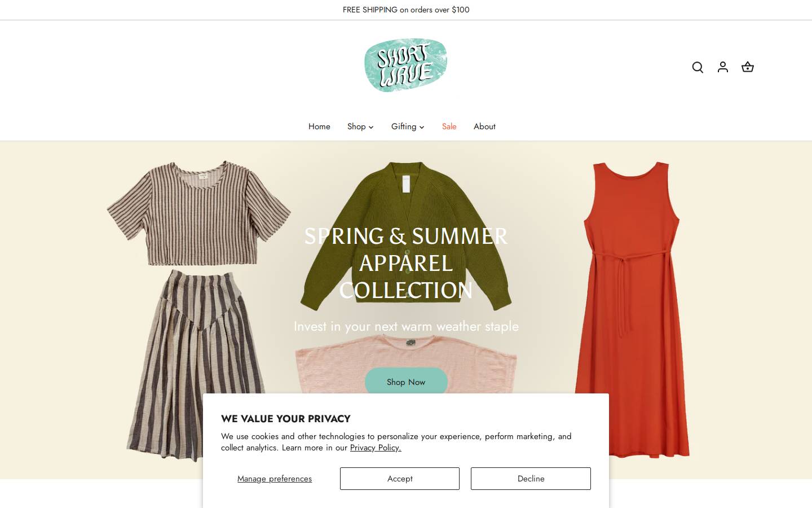
Task: Click the Shop Now button
Action: pos(406,381)
